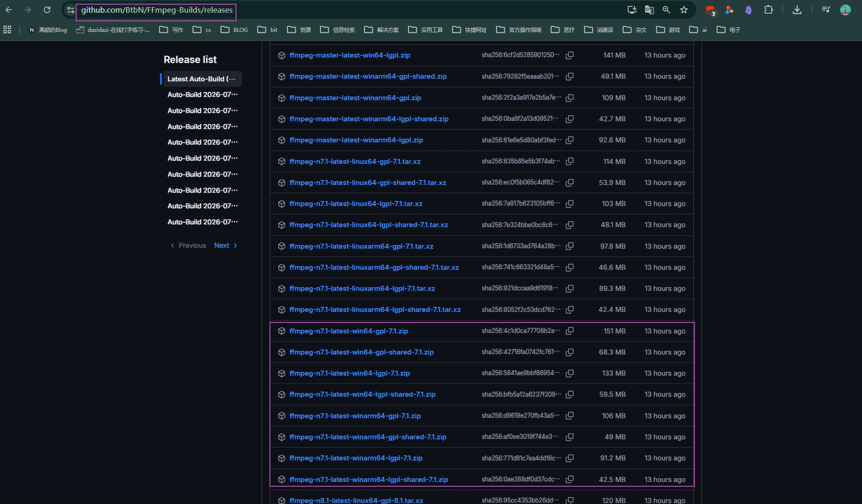Open the ai bookmarks folder
Image resolution: width=862 pixels, height=504 pixels.
(698, 30)
